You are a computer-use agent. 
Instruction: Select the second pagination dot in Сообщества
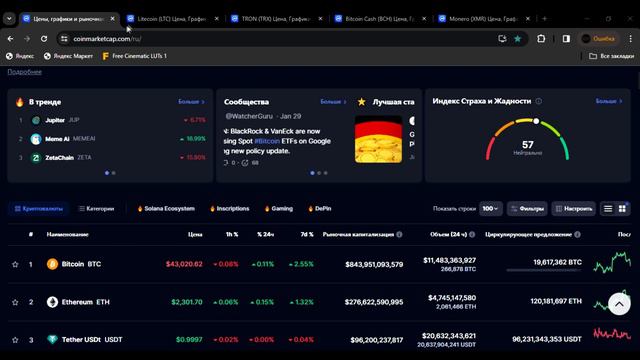pyautogui.click(x=319, y=173)
